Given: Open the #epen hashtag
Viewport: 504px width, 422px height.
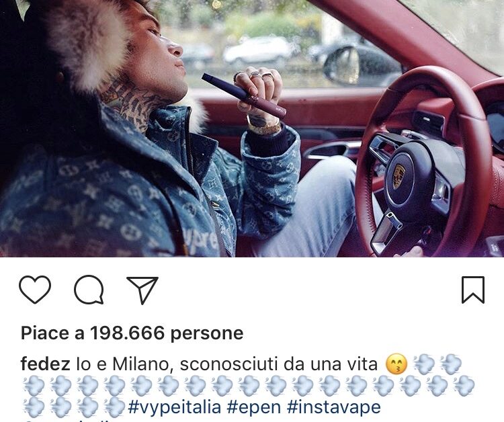Looking at the screenshot, I should click(x=254, y=407).
